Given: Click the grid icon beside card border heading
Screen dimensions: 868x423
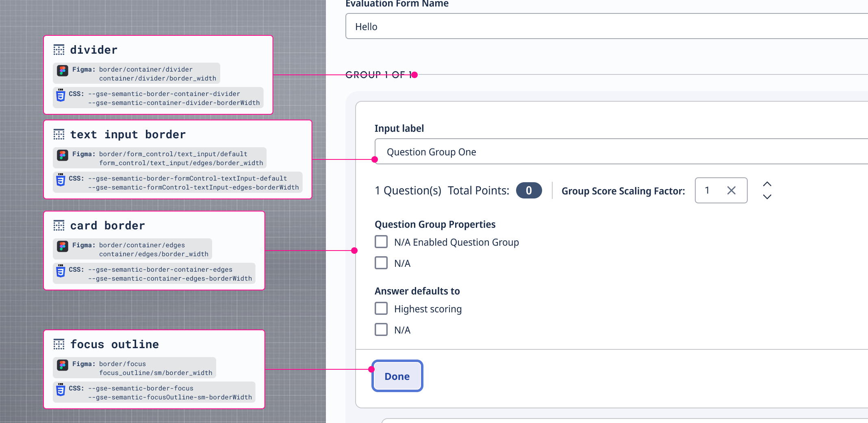Looking at the screenshot, I should (x=59, y=226).
